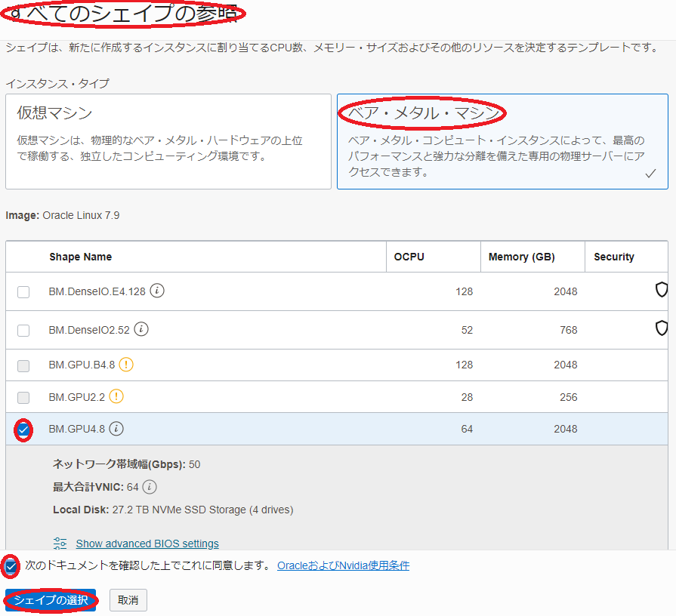Click shield security icon for BM.DenseIO2.52
Screen dimensions: 676x616
pyautogui.click(x=661, y=328)
